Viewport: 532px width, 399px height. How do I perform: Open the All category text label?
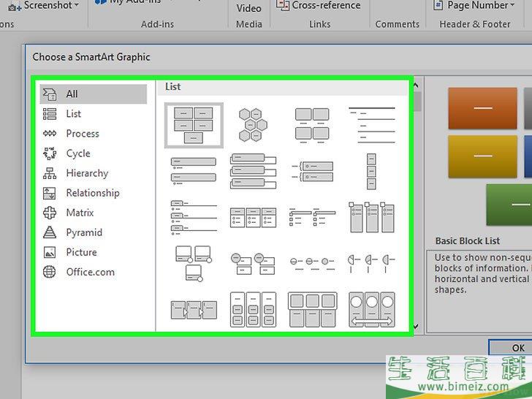(x=72, y=94)
